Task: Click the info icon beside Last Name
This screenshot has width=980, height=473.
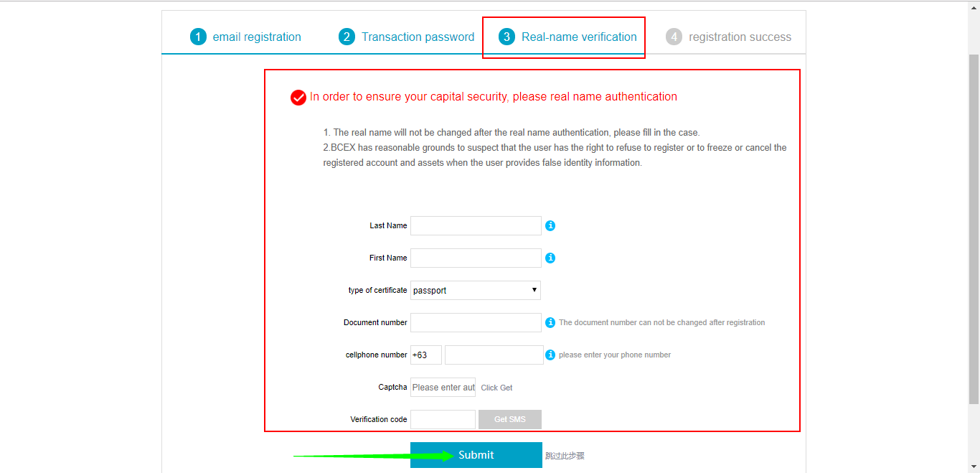Action: click(550, 225)
